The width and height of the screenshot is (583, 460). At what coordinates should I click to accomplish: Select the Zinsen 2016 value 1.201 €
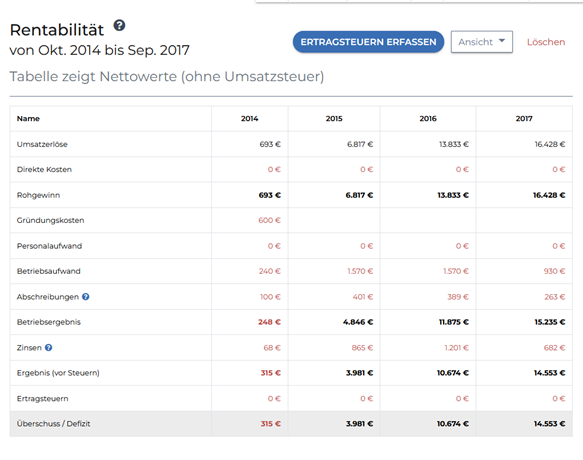tap(457, 348)
